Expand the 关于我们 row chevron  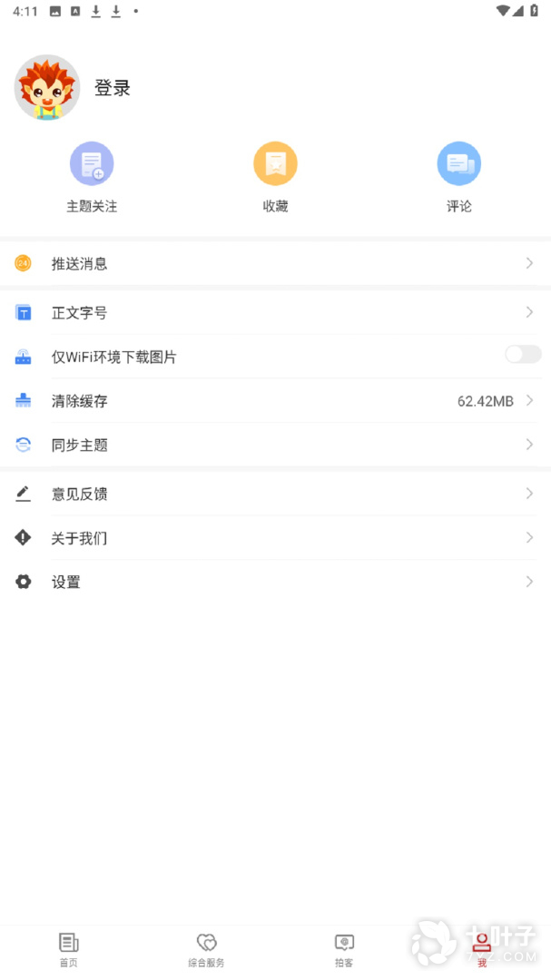(x=529, y=538)
